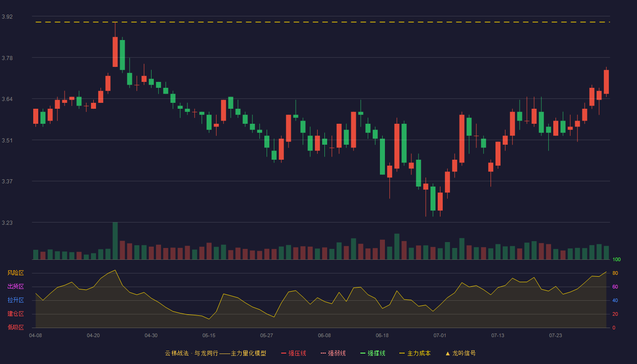Image resolution: width=637 pixels, height=364 pixels.
Task: Click the 05-27 date label
Action: pos(267,335)
